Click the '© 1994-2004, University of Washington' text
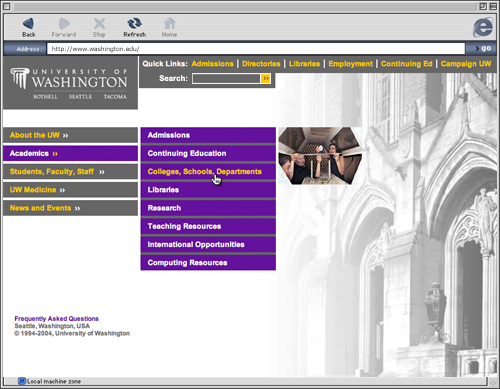This screenshot has height=389, width=500. pyautogui.click(x=72, y=333)
